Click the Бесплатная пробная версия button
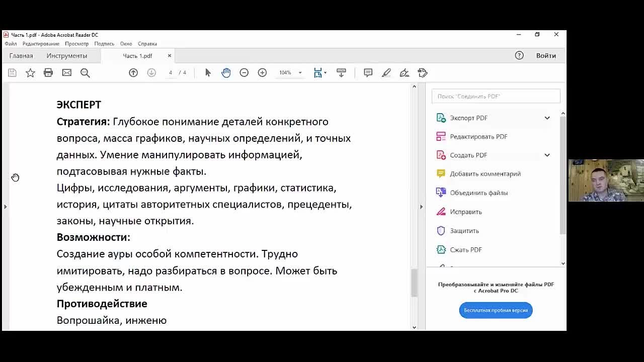Screen dimensions: 644x362 [x=496, y=310]
